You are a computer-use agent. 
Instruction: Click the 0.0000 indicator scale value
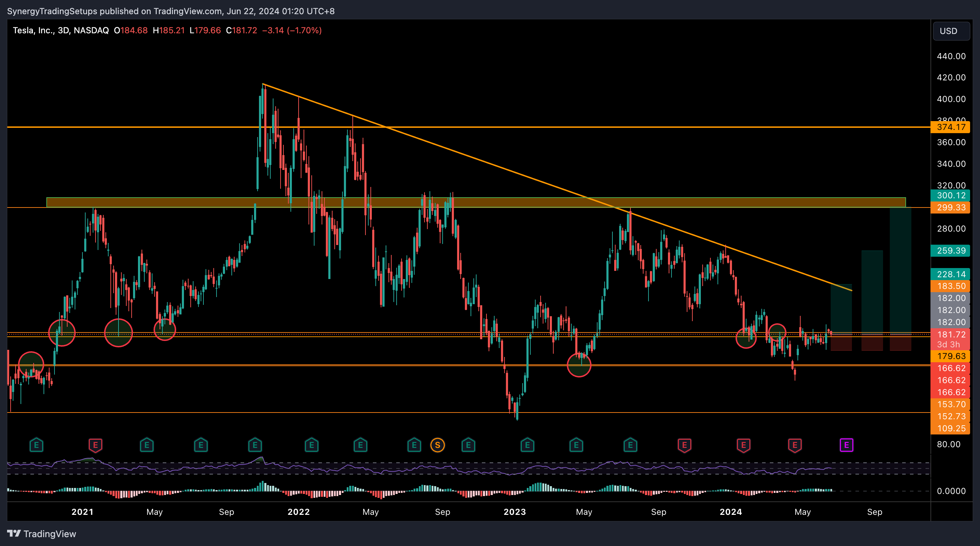tap(951, 491)
